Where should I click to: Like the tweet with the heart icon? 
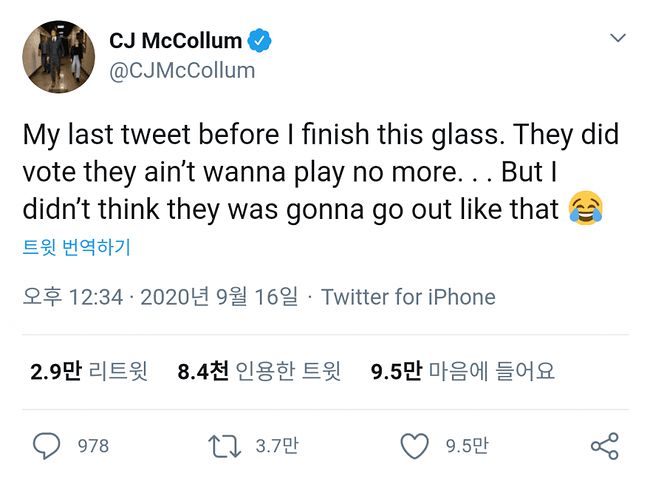414,445
